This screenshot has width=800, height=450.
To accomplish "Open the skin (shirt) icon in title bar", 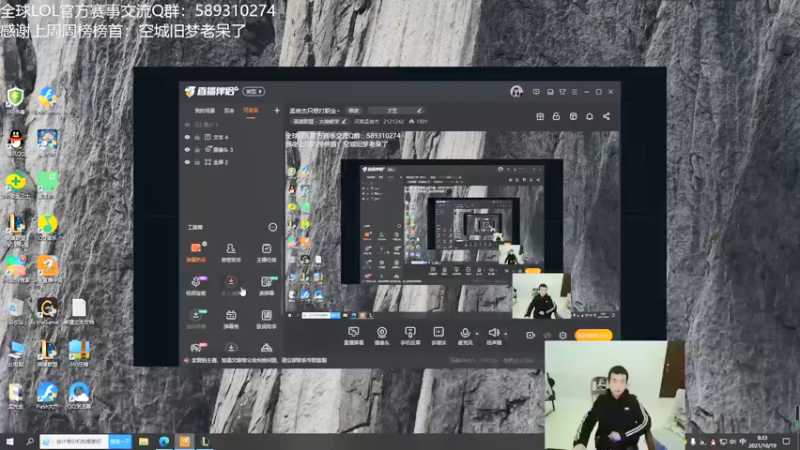I will 562,92.
